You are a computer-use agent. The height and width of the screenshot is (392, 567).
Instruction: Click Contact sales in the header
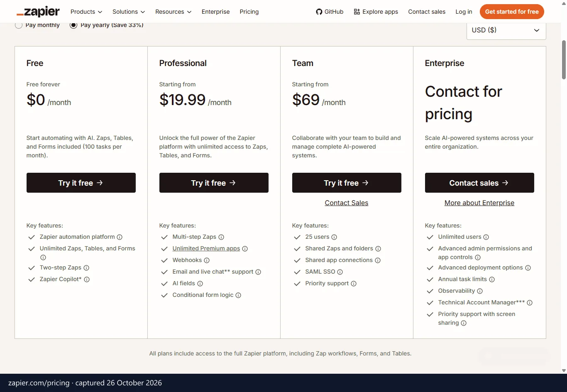click(427, 12)
